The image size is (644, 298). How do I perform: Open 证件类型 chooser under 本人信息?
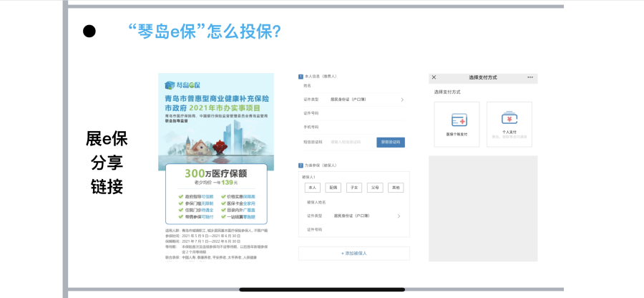[x=354, y=100]
